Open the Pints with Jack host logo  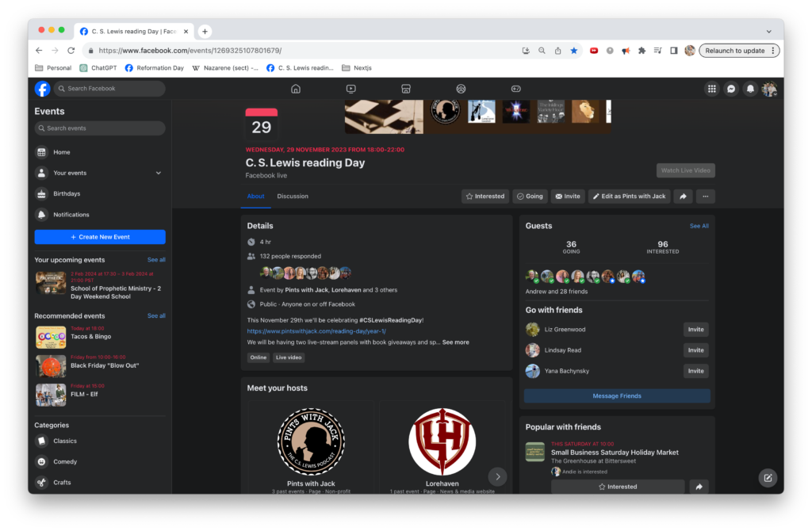(311, 441)
